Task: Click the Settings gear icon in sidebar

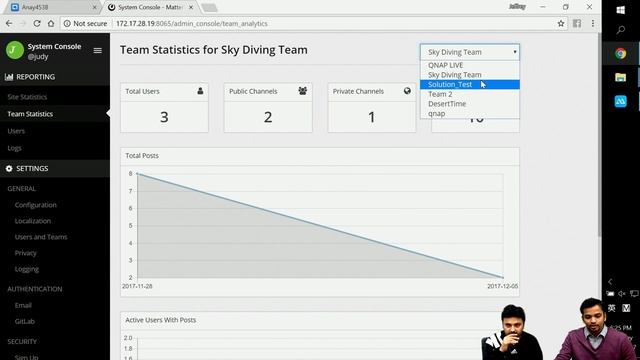Action: (9, 169)
